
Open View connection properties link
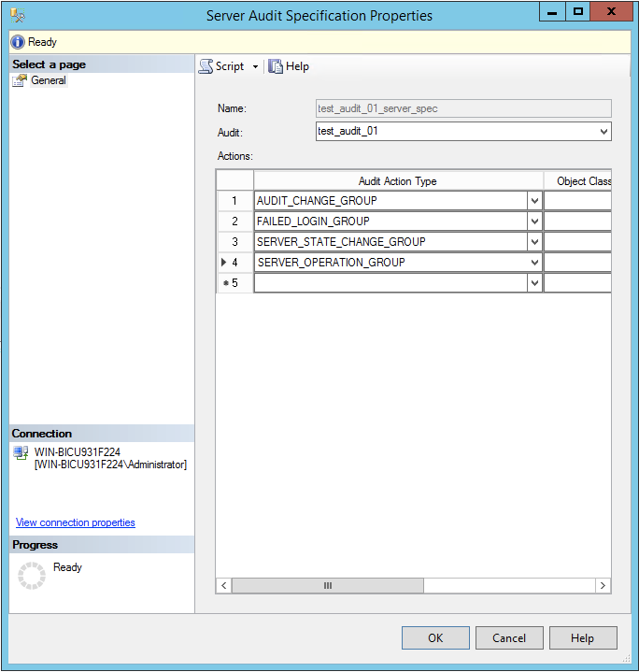[x=76, y=522]
